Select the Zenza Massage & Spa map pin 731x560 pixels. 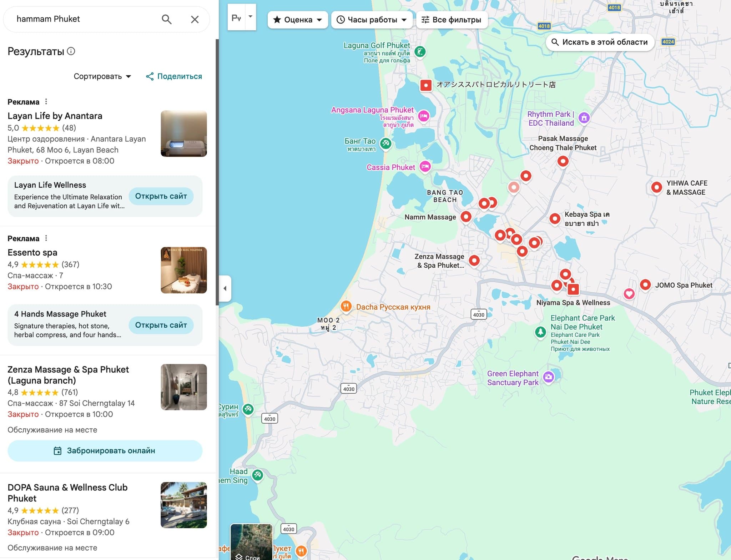[x=474, y=261]
